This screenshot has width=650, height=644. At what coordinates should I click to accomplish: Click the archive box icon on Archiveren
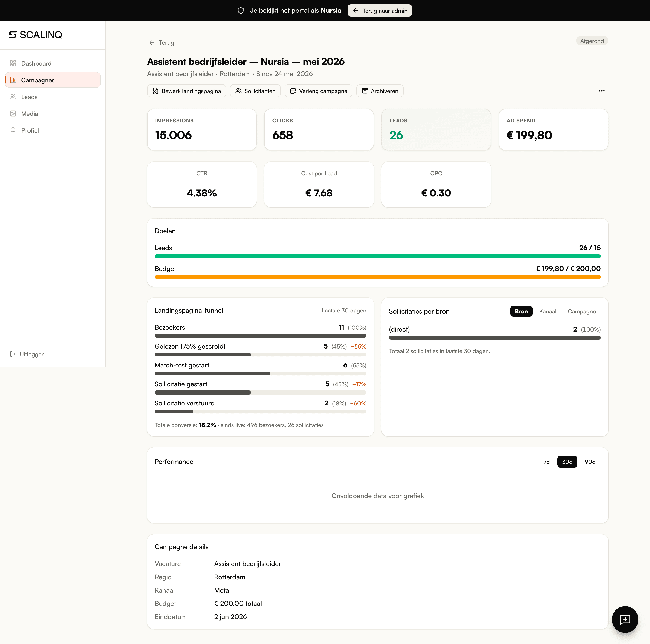click(365, 91)
